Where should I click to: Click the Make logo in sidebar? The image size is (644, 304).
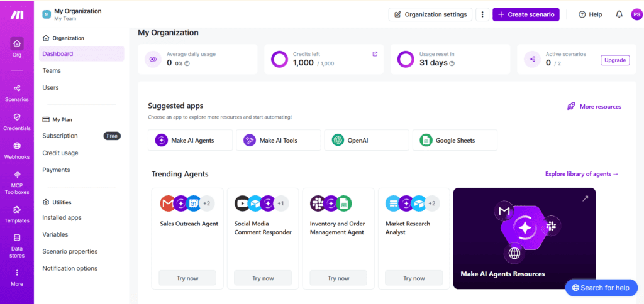pyautogui.click(x=17, y=15)
